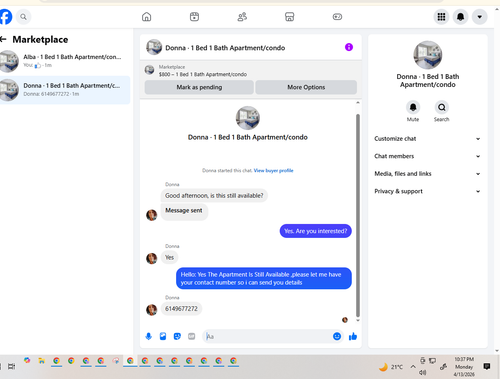Expand Privacy & support section
500x379 pixels.
coord(427,191)
